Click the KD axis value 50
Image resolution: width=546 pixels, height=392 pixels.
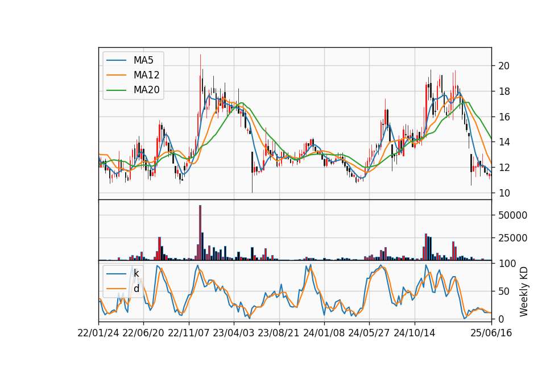(x=503, y=291)
